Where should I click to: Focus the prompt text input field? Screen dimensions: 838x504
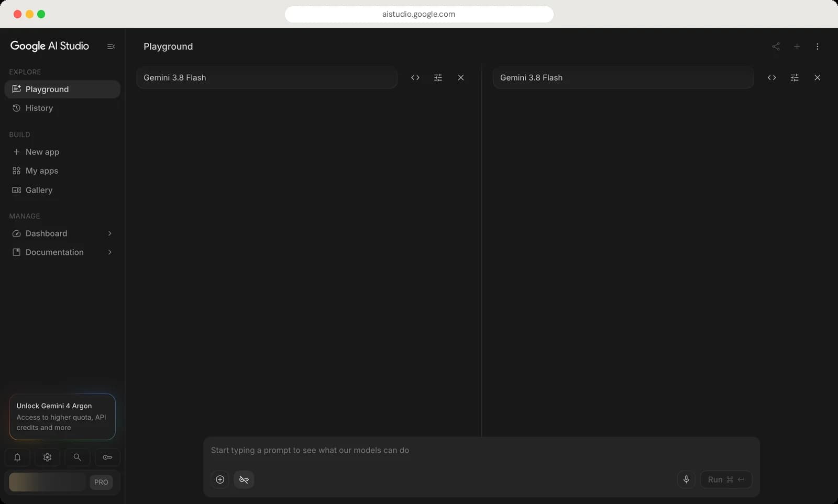(x=481, y=451)
